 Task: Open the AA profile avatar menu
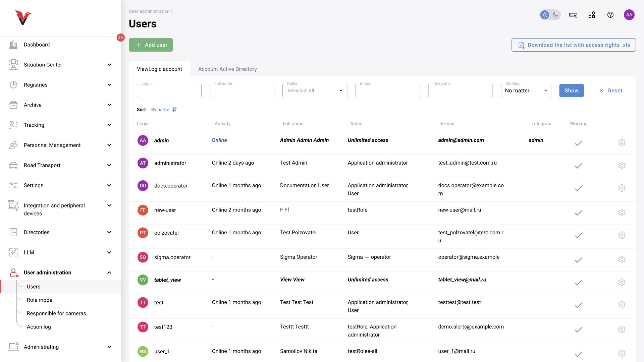629,15
